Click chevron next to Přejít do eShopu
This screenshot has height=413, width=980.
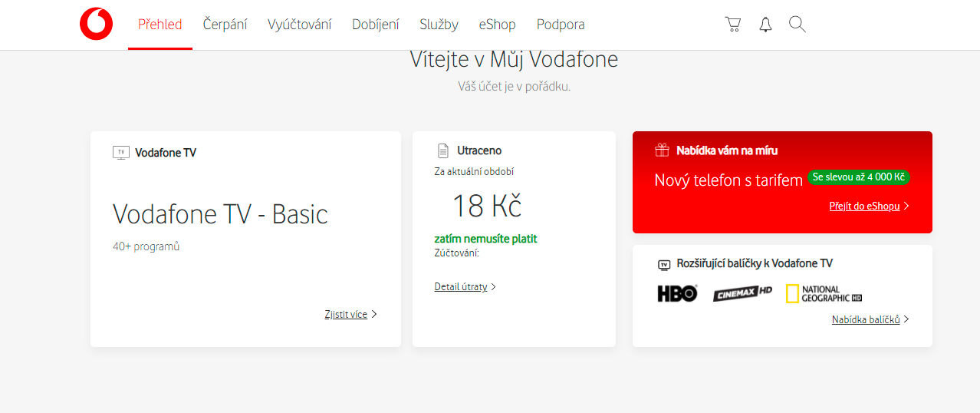tap(906, 206)
